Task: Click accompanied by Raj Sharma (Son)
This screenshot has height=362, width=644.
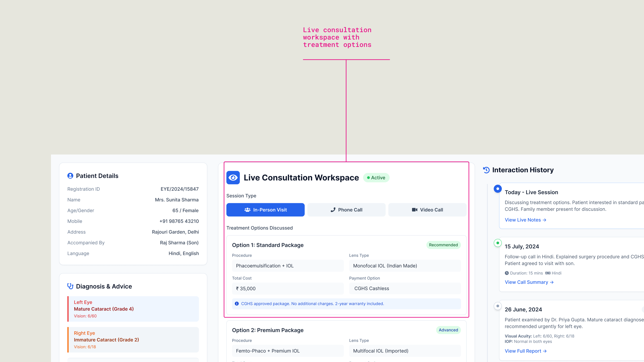Action: [179, 243]
